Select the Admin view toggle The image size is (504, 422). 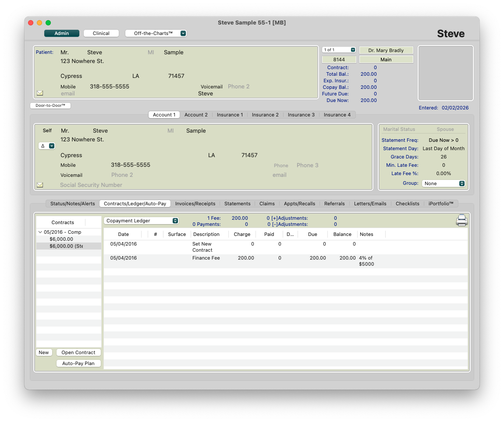(x=62, y=33)
